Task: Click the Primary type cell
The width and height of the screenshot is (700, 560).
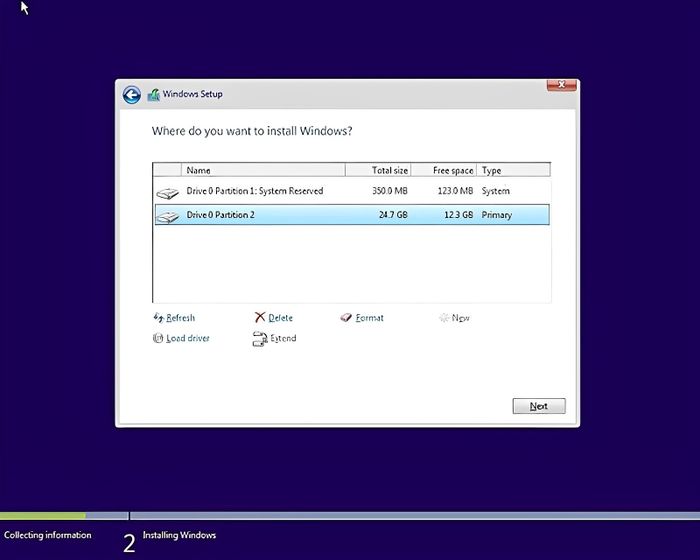Action: coord(496,215)
